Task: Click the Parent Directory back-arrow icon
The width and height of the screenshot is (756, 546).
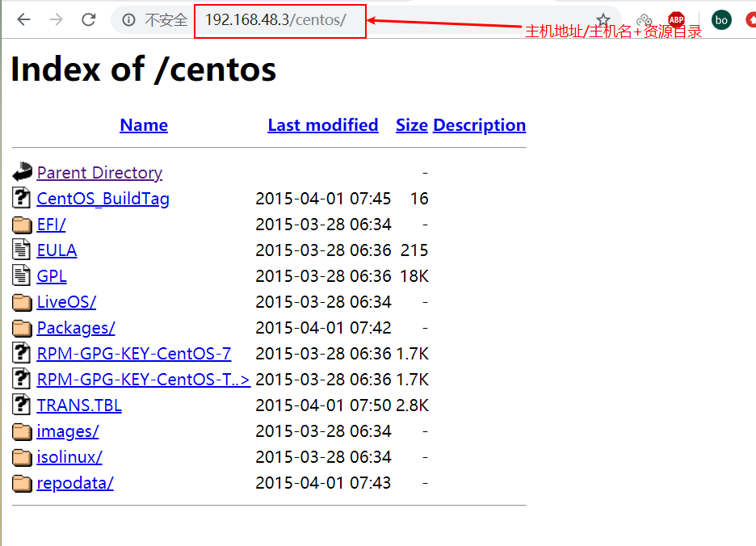Action: tap(22, 172)
